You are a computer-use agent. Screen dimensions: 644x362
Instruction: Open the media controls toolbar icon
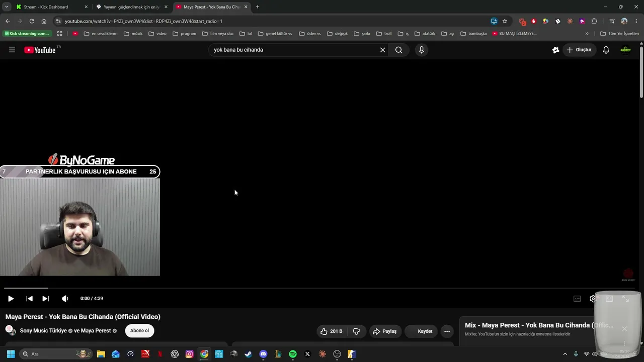[x=612, y=21]
